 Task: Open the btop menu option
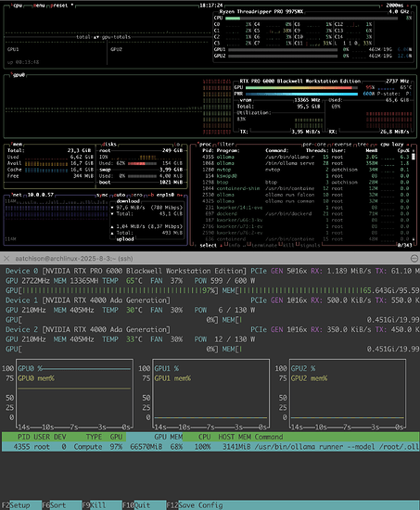pos(39,6)
